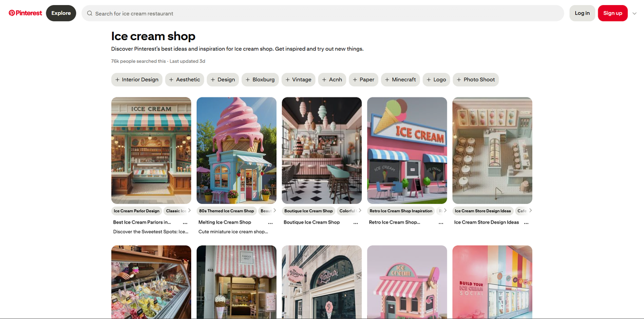The image size is (644, 319).
Task: Open the Explore menu
Action: click(60, 13)
